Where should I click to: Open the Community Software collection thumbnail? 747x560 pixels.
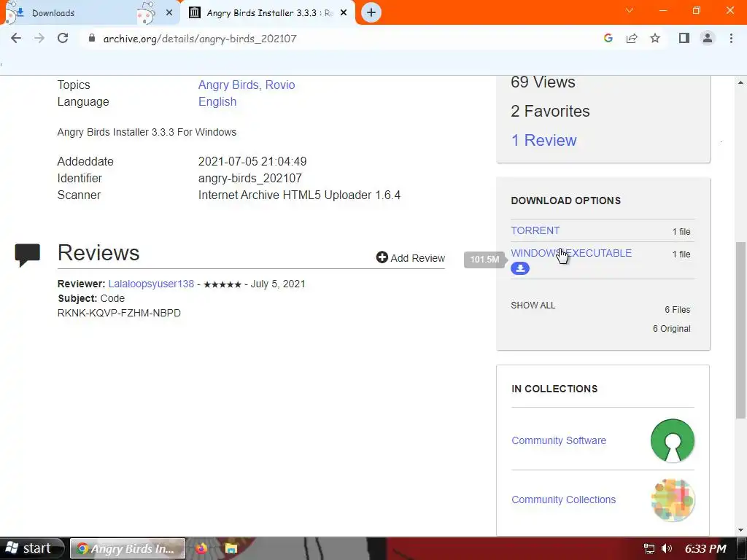coord(672,440)
